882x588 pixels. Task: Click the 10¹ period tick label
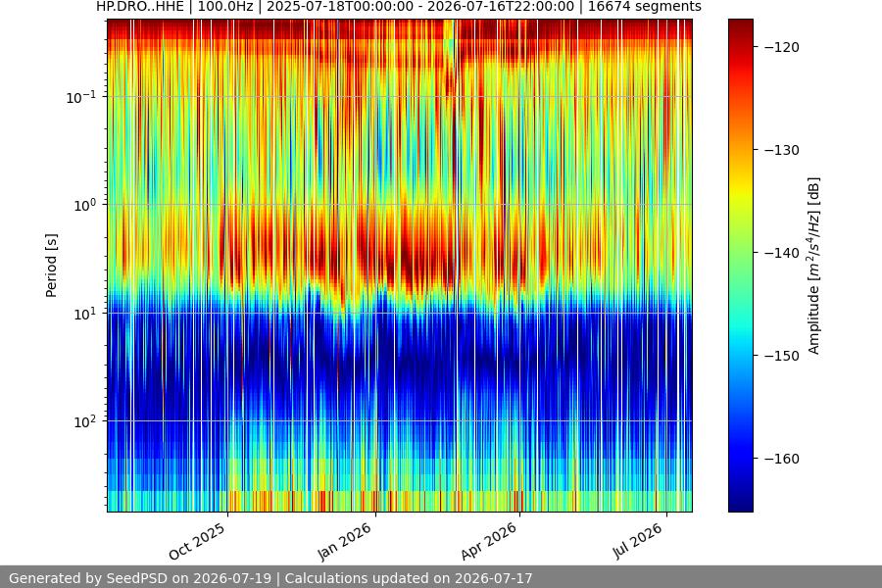pos(84,314)
